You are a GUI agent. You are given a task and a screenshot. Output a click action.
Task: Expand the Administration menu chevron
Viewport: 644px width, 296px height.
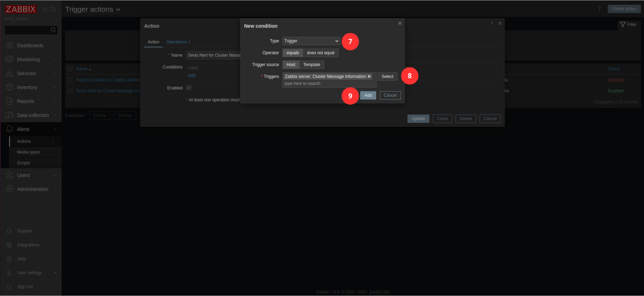coord(55,190)
